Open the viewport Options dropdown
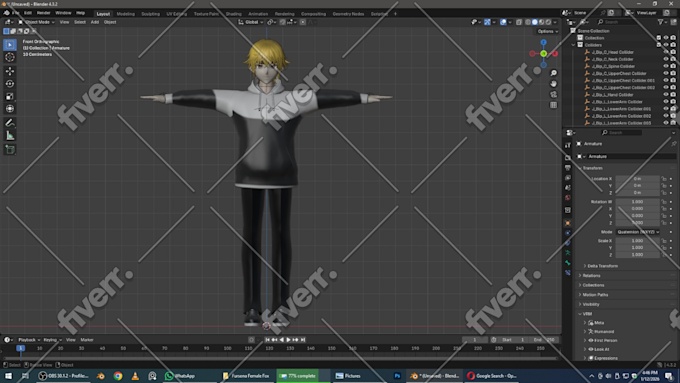This screenshot has width=680, height=383. tap(547, 31)
